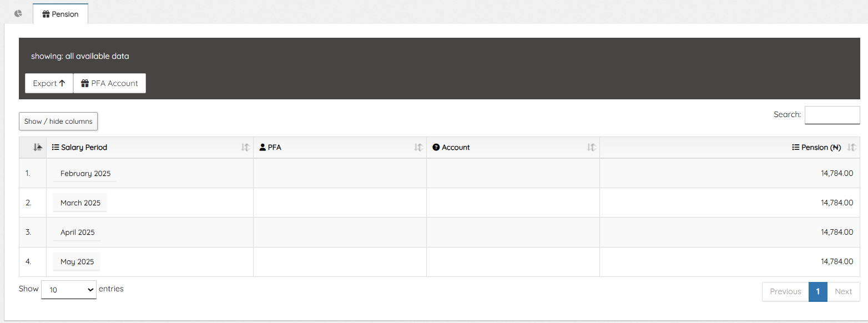Open the pie chart tab icon
868x323 pixels.
coord(18,13)
